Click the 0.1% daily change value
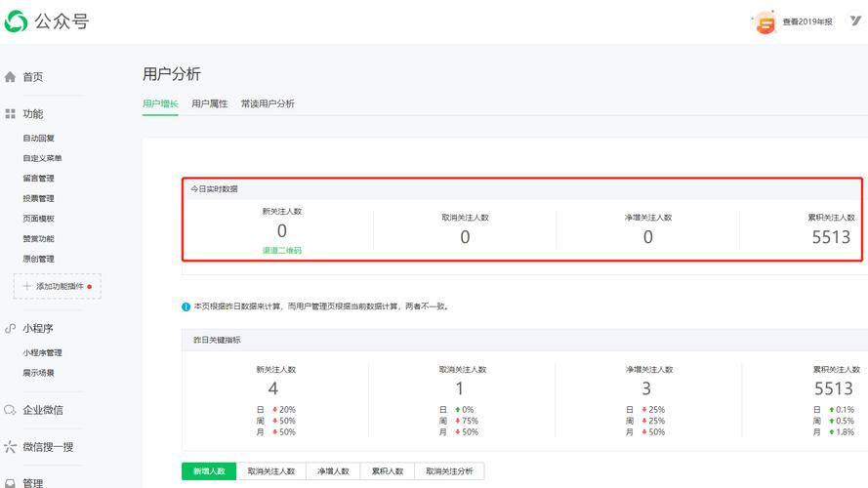 845,410
